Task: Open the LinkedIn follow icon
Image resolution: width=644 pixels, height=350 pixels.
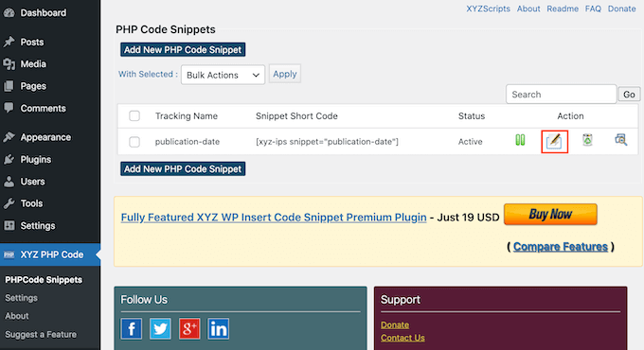Action: 218,328
